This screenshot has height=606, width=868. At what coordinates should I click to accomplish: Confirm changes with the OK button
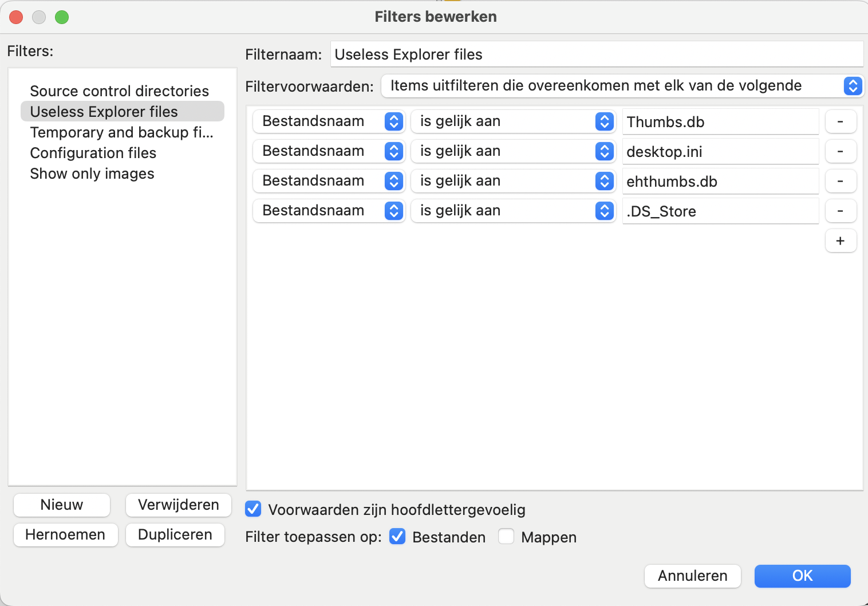click(802, 576)
